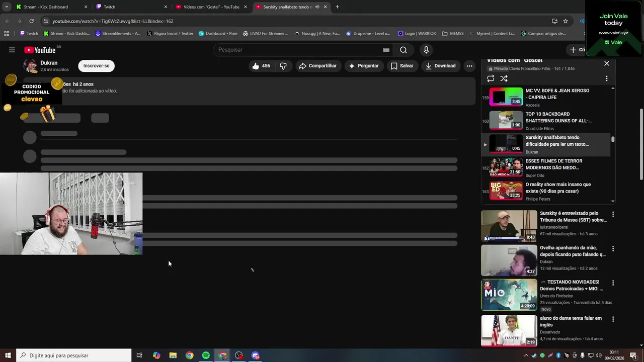
Task: Open the Chrome apps grid shortcut
Action: coord(7,34)
